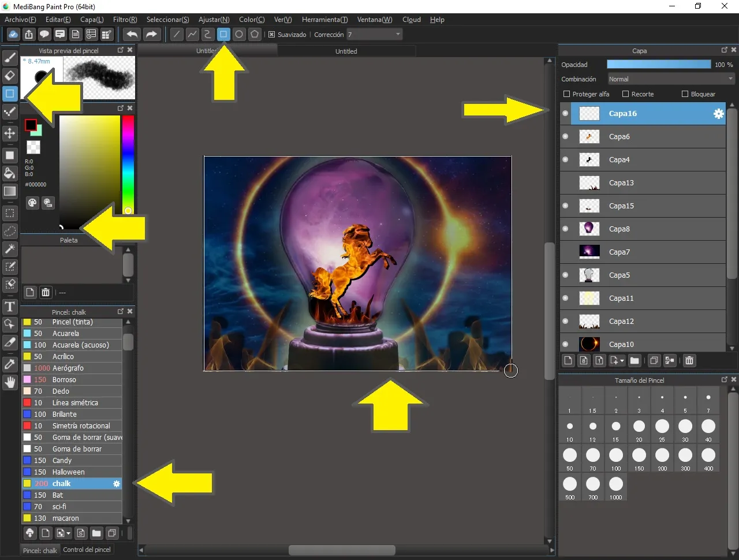Undock the Pincel: chalk panel

pos(121,311)
